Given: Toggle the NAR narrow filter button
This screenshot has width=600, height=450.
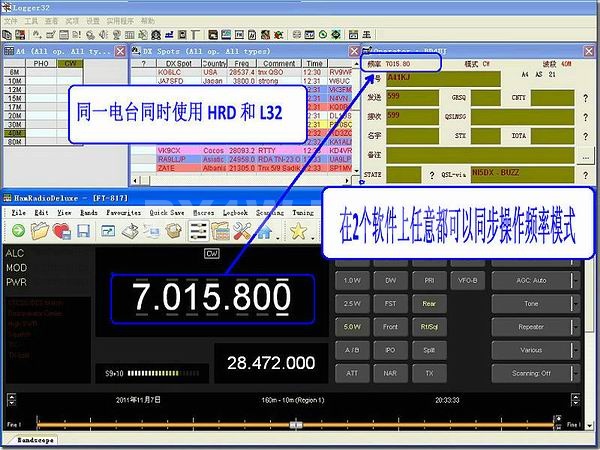Looking at the screenshot, I should click(390, 373).
